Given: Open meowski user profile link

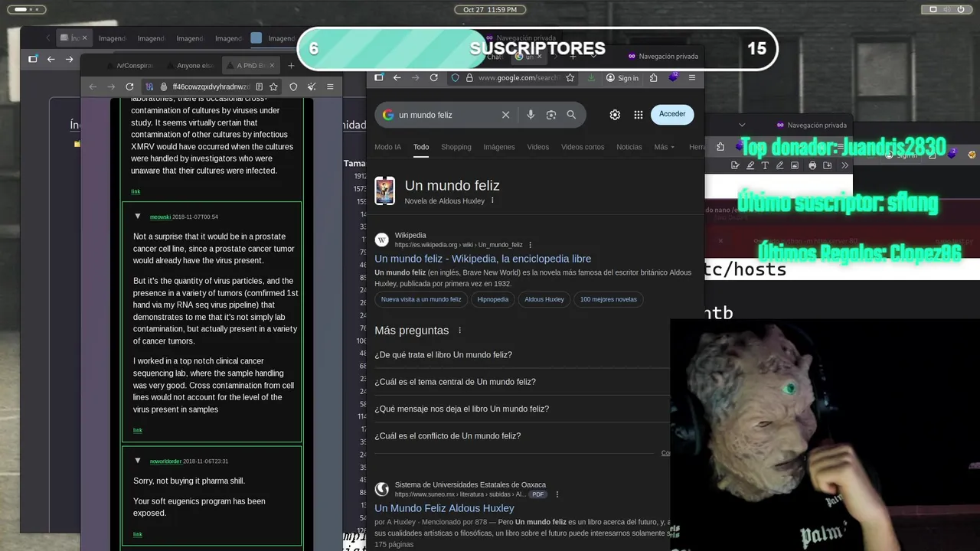Looking at the screenshot, I should coord(160,217).
